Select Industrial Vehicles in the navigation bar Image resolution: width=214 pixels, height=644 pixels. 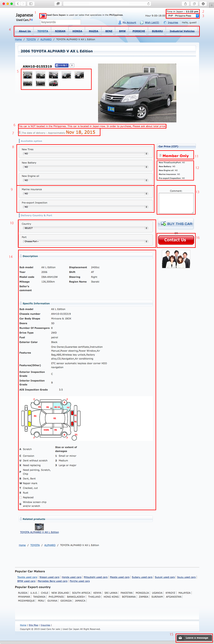coord(182,31)
